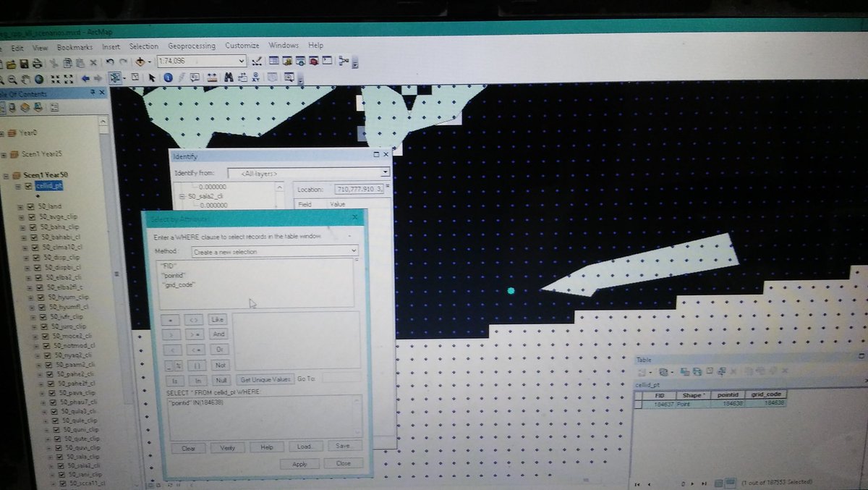Toggle the 50_qula3_cli layer checkbox
This screenshot has width=868, height=490.
coord(53,410)
